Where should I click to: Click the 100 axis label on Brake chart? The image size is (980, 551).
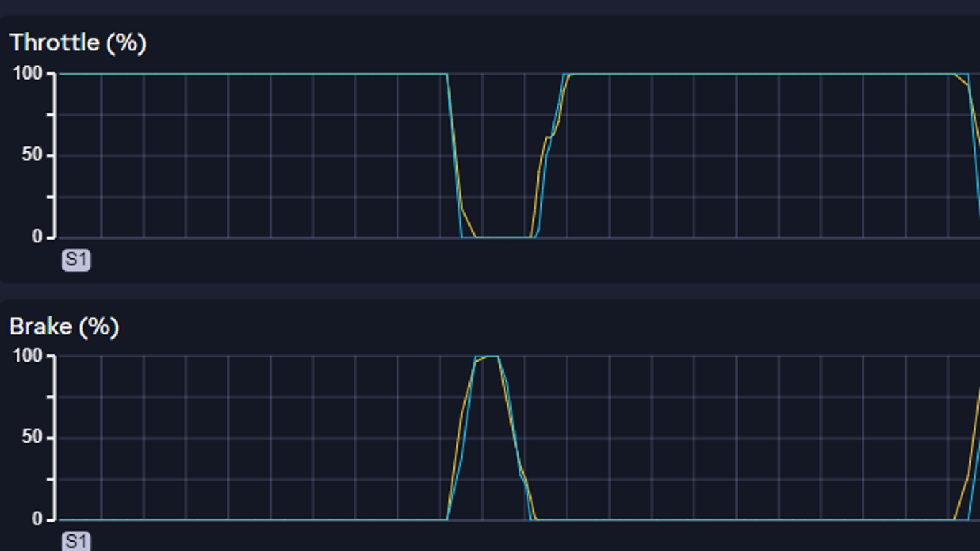coord(28,356)
